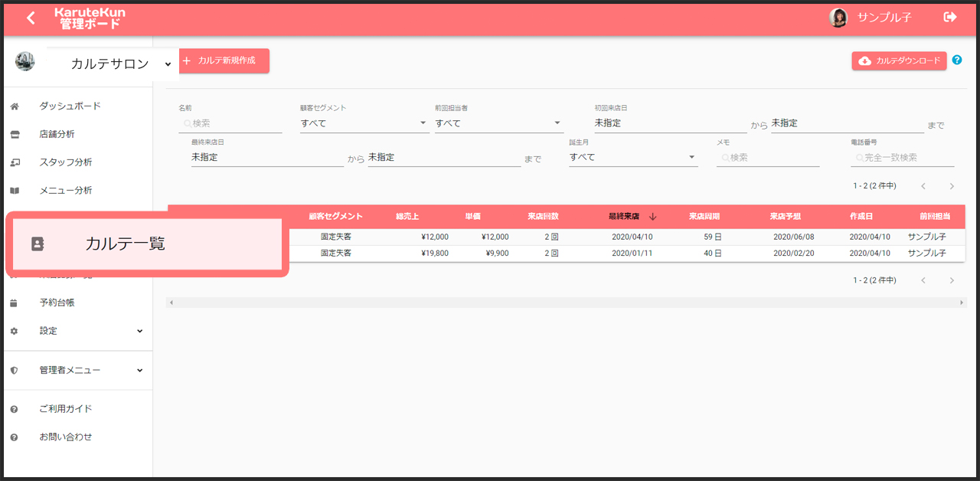Click the ご利用ガイド help icon
980x481 pixels.
(14, 409)
